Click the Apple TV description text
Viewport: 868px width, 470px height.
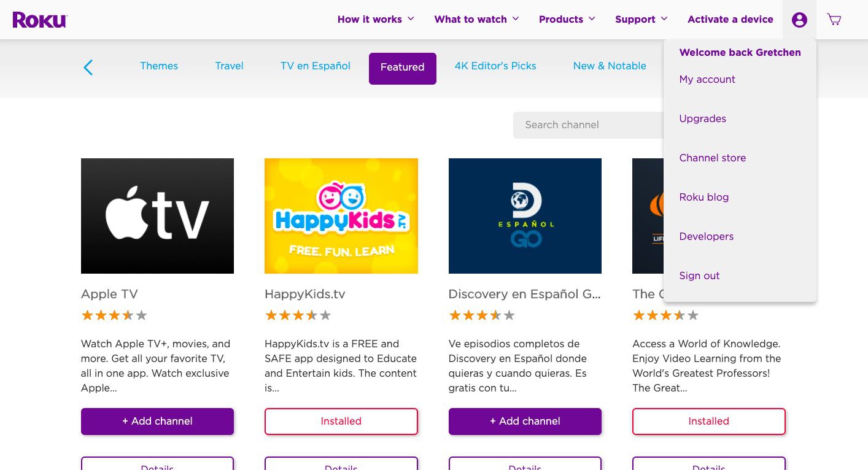156,366
